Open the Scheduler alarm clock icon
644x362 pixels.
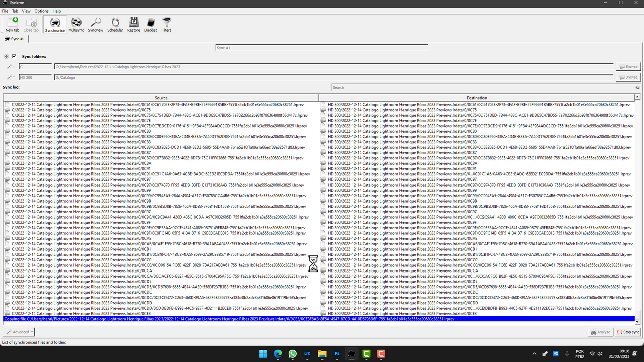[115, 24]
